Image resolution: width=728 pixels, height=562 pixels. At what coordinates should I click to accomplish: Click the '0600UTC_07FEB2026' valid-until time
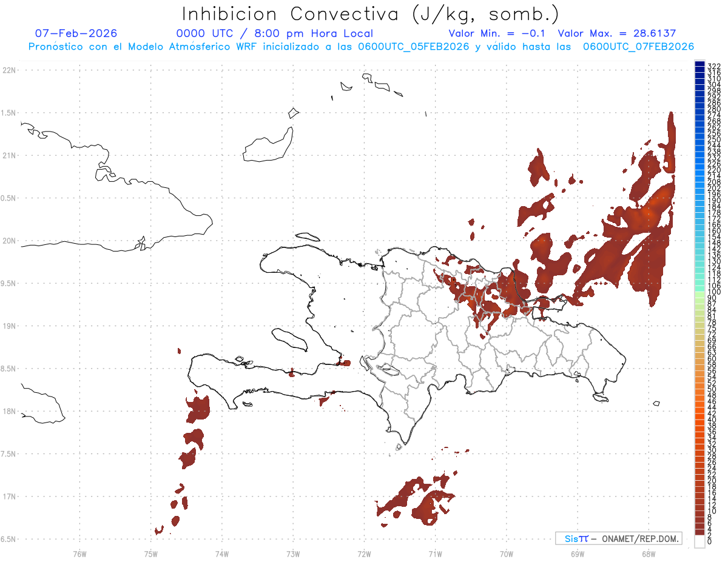[638, 47]
